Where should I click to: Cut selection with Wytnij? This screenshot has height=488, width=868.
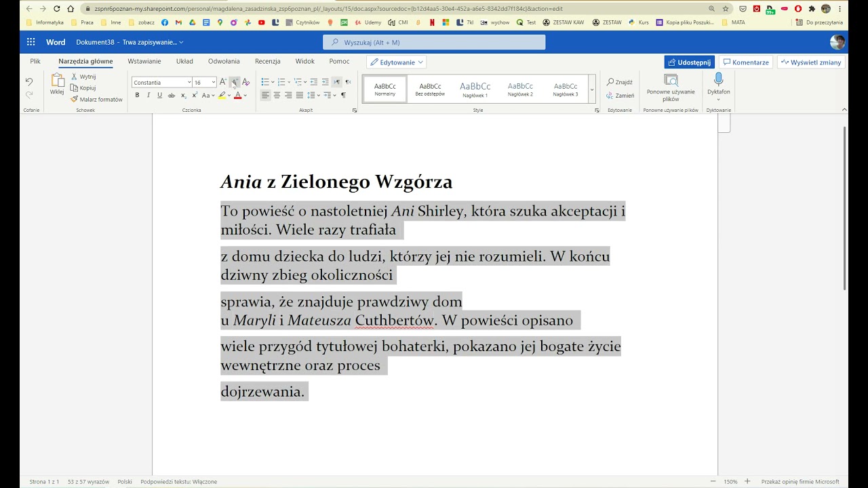[x=83, y=77]
